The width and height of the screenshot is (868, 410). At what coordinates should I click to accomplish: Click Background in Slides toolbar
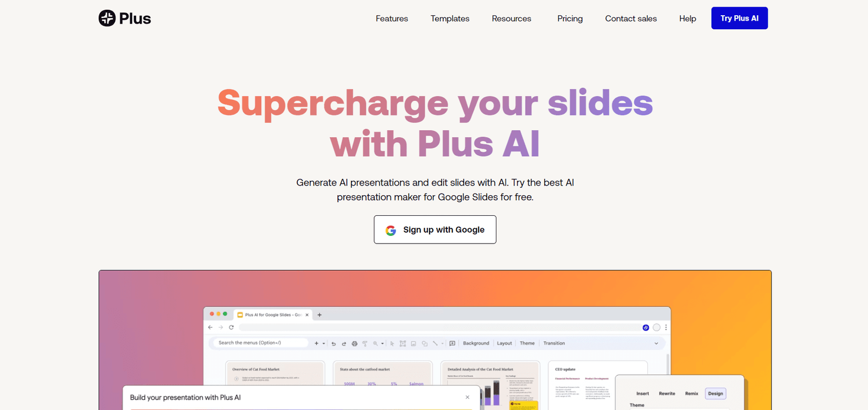point(476,343)
